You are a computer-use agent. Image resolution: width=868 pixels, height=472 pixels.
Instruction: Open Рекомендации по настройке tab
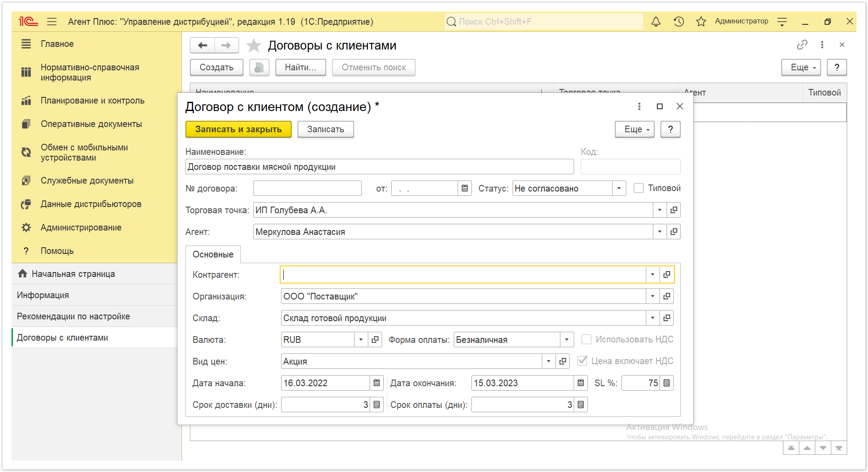[94, 316]
